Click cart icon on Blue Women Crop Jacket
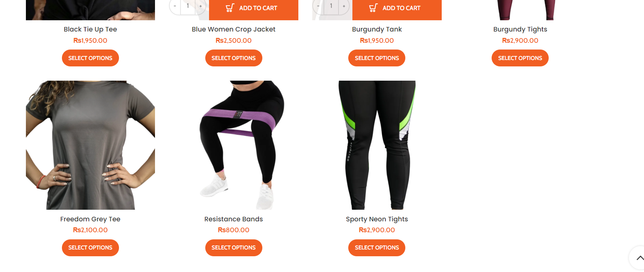This screenshot has height=272, width=644. (230, 8)
